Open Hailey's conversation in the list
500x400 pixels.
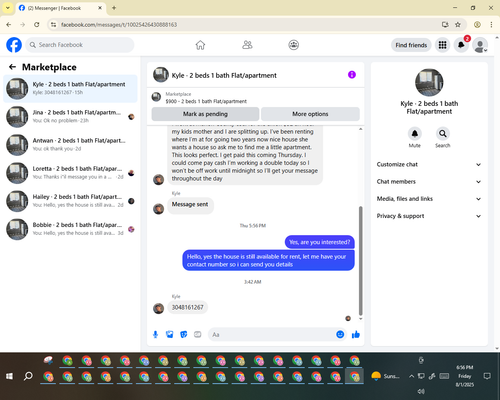[x=70, y=201]
